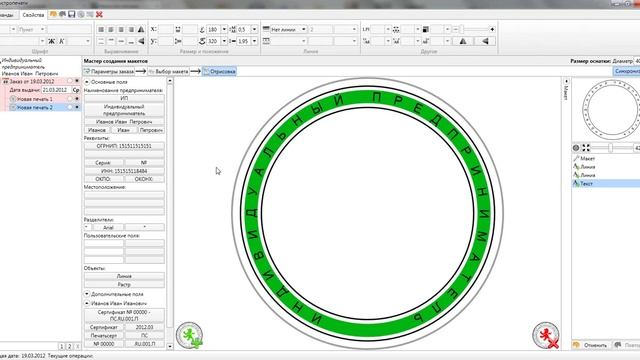Screen dimensions: 640x360
Task: Toggle the round radio on Новая печать 1 row
Action: tap(70, 99)
